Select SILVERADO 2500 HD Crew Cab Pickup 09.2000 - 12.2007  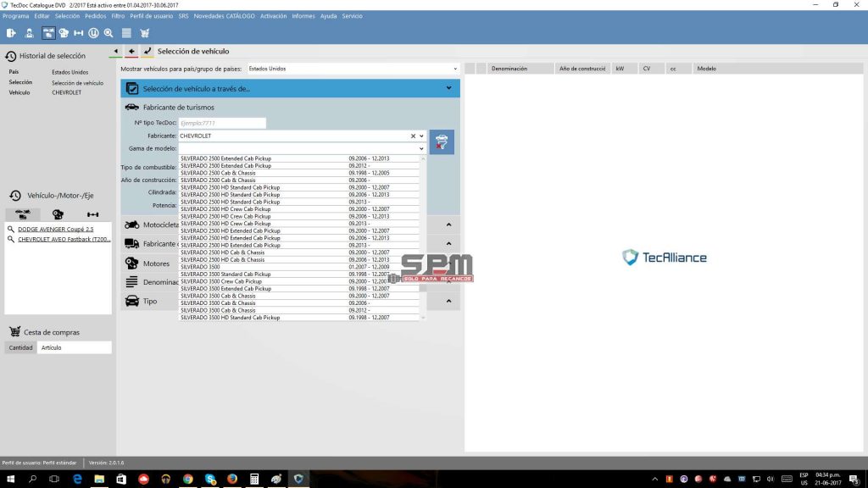(x=299, y=209)
